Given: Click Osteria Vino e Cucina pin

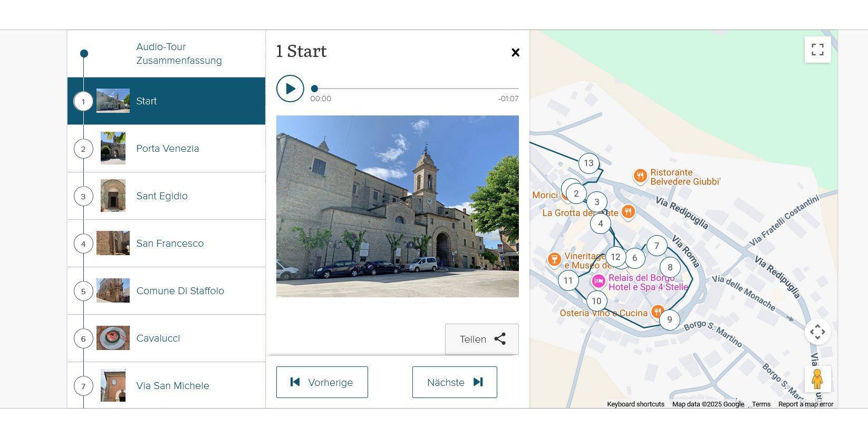Looking at the screenshot, I should pos(657,312).
